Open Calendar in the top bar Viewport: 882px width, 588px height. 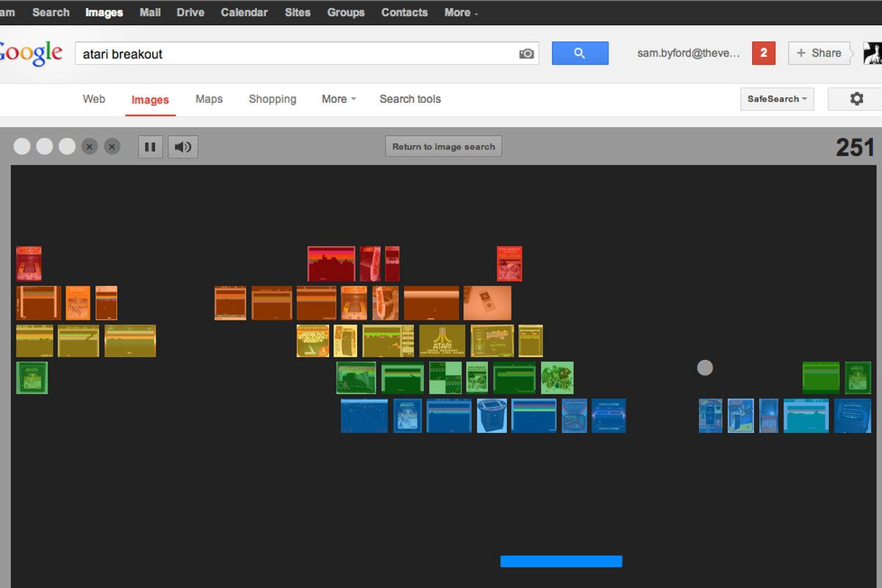(x=243, y=12)
